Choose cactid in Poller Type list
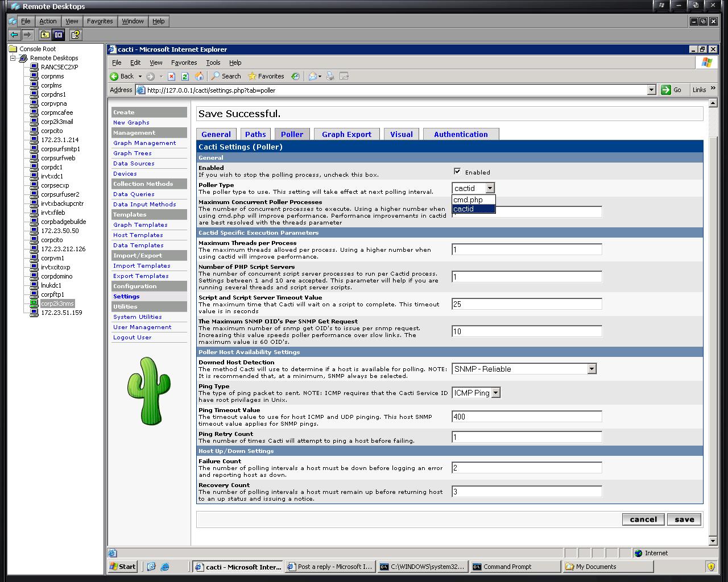Viewport: 728px width, 582px height. pos(474,209)
